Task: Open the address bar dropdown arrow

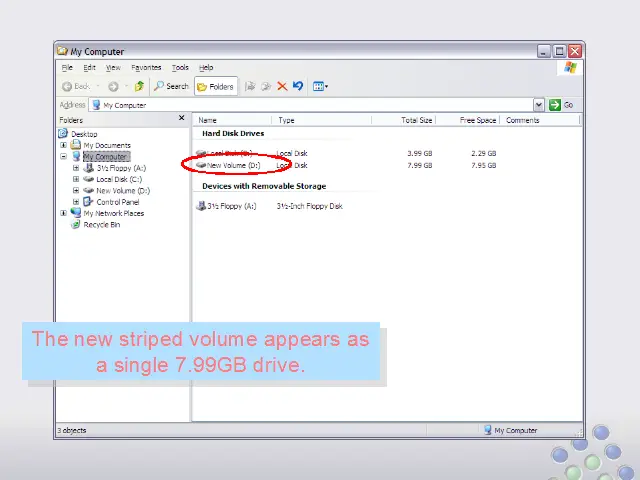Action: 538,105
